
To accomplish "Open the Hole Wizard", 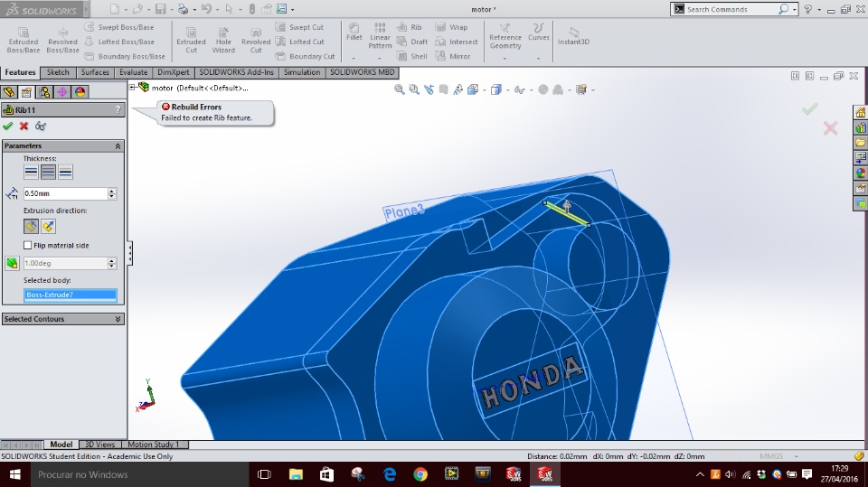I will click(x=223, y=41).
